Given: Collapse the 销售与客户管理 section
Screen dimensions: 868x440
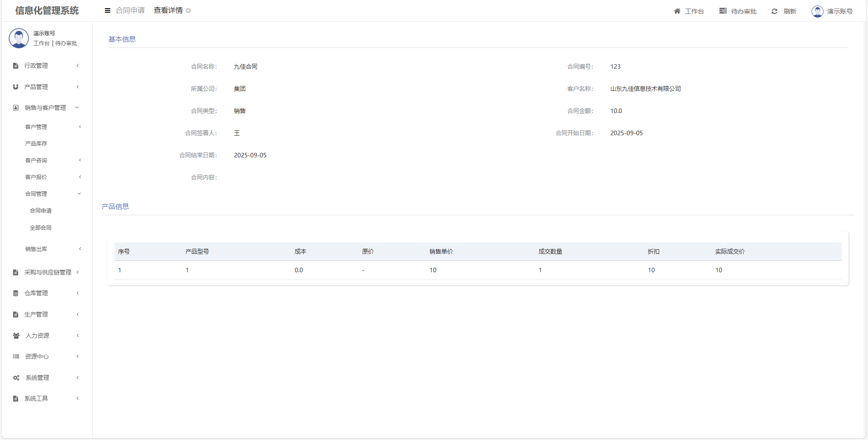Looking at the screenshot, I should click(77, 108).
